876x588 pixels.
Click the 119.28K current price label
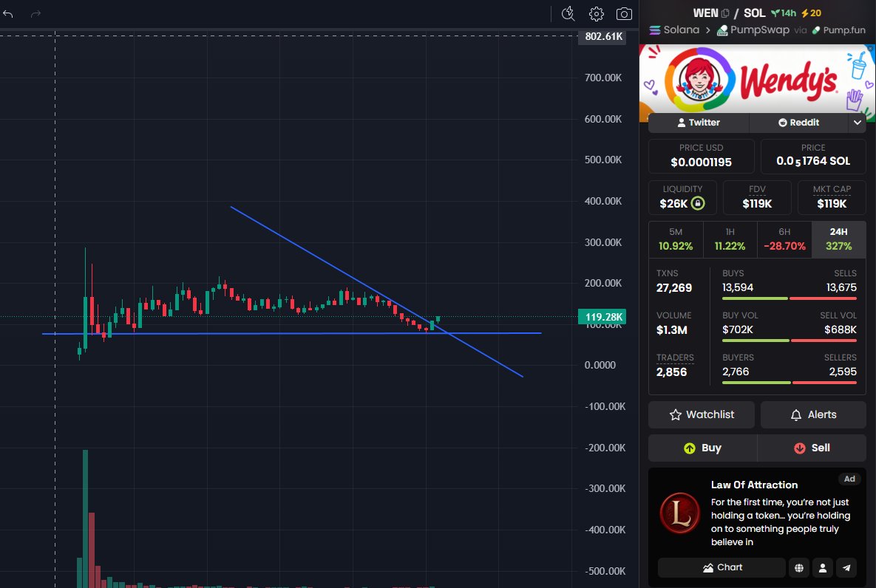tap(602, 317)
